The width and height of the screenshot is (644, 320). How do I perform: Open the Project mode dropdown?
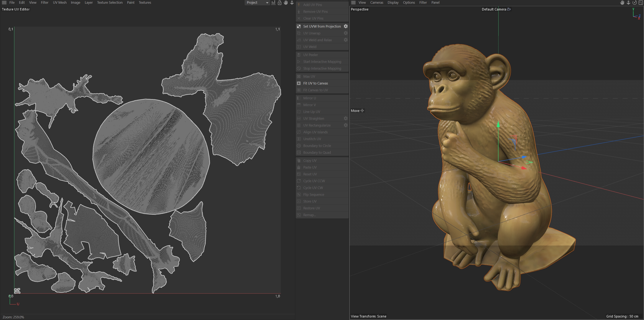[x=257, y=2]
